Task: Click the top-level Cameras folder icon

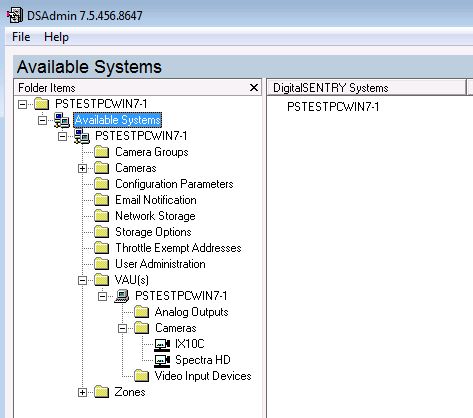Action: 102,168
